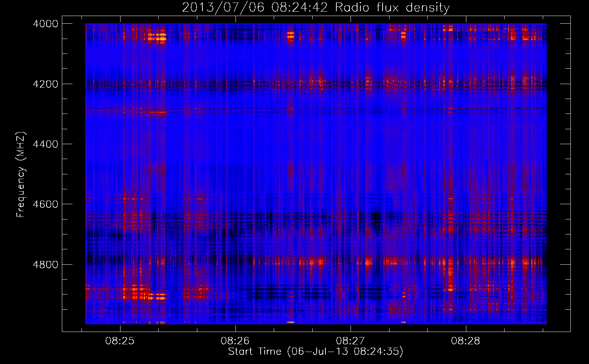
Task: Click the 08:25 time tick label
Action: [x=120, y=341]
